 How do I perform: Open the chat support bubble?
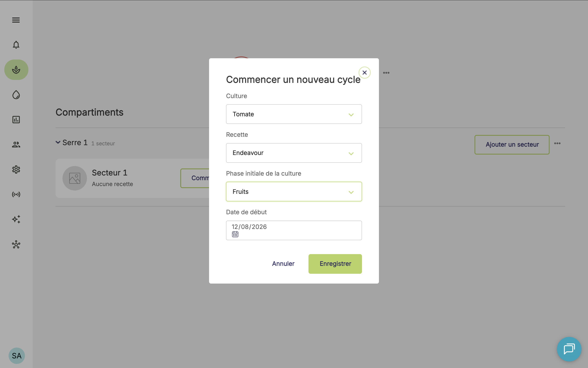tap(569, 349)
